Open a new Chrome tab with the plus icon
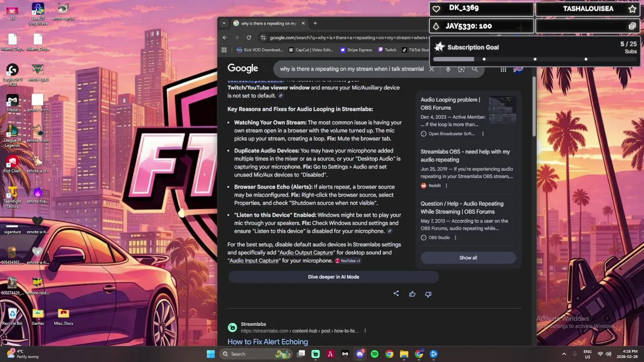Viewport: 644px width, 362px height. pyautogui.click(x=315, y=23)
